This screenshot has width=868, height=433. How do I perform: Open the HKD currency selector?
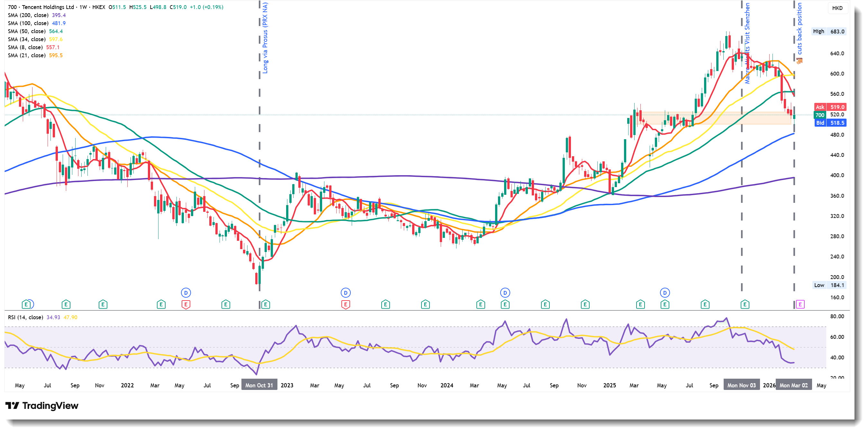click(837, 8)
